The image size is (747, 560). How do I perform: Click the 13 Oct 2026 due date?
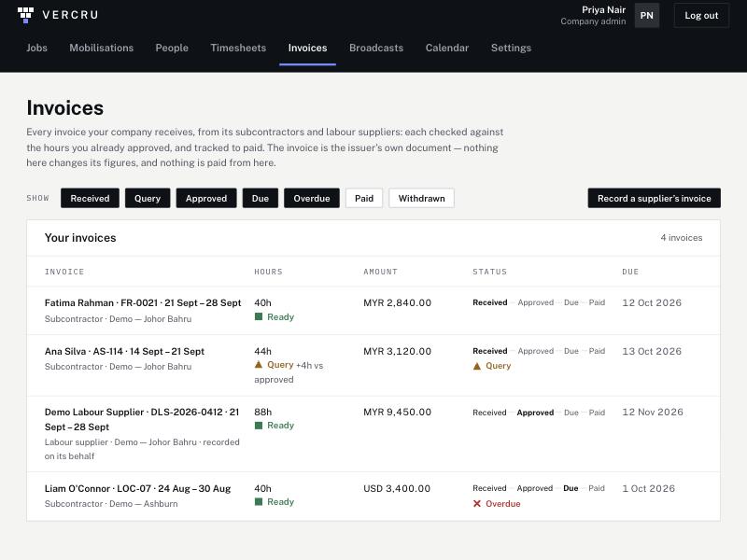coord(652,352)
